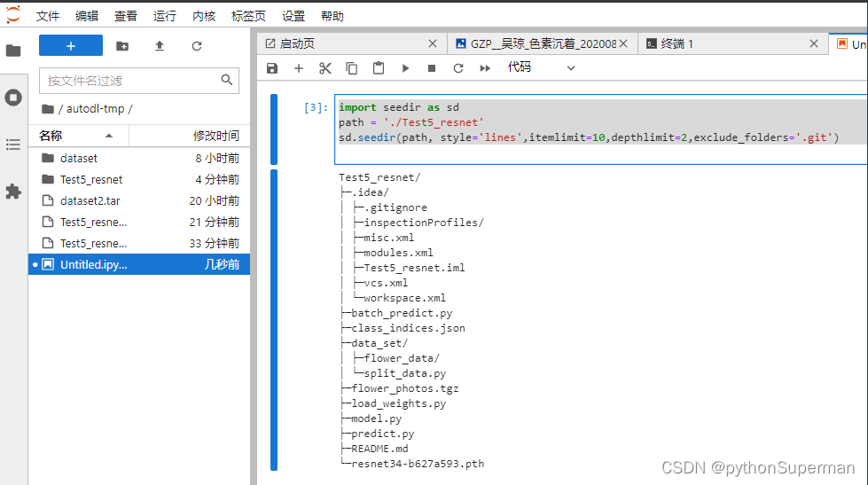This screenshot has height=485, width=868.
Task: Open the 代码 cell type dropdown
Action: [542, 67]
